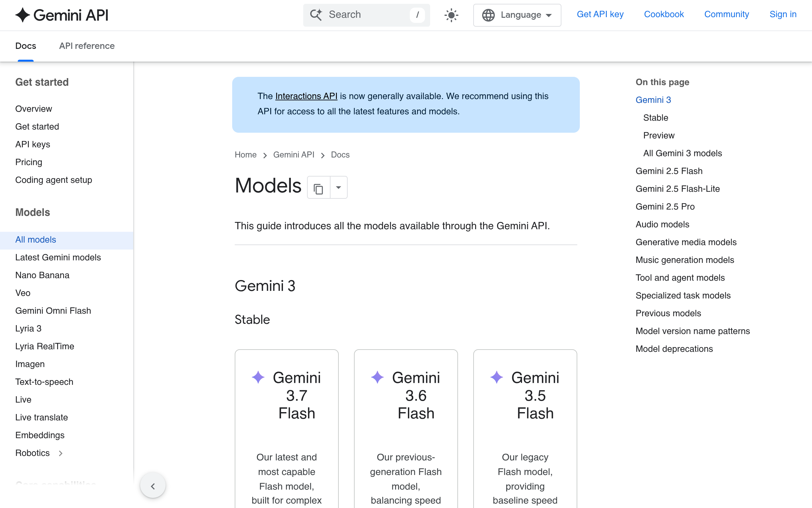The image size is (812, 508).
Task: Open API keys in the sidebar
Action: click(x=33, y=144)
